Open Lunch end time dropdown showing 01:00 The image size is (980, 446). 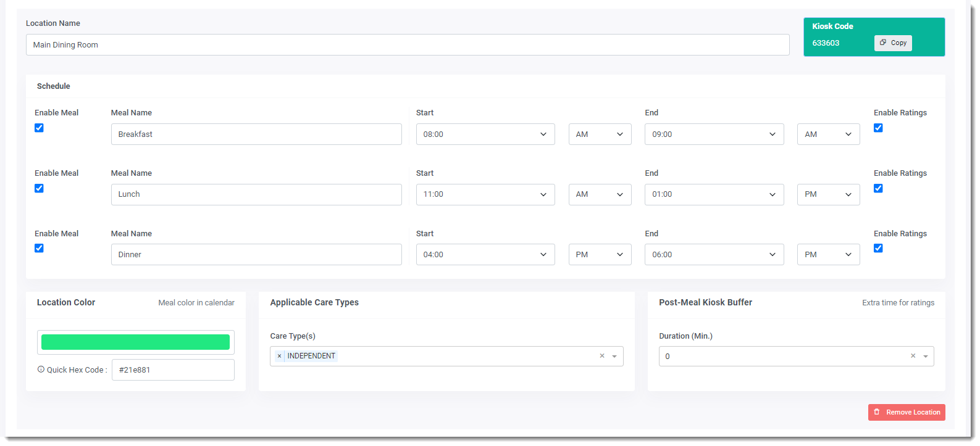point(714,194)
